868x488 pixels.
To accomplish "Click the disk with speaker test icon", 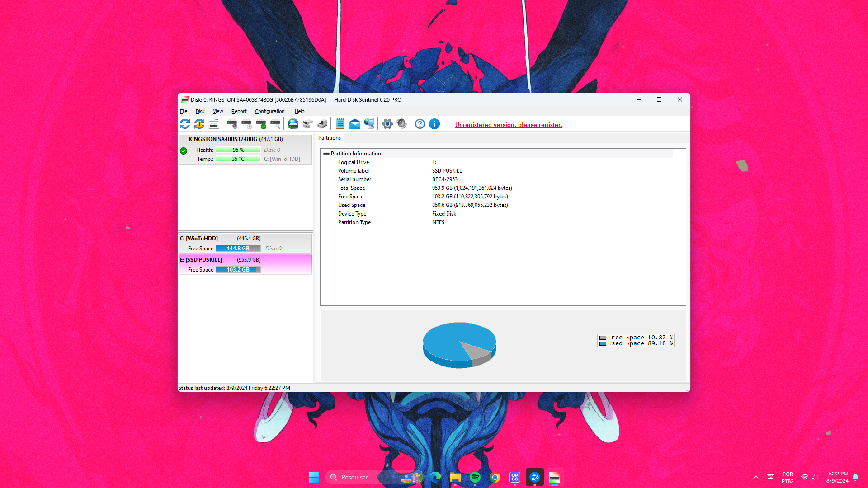I will pos(232,124).
